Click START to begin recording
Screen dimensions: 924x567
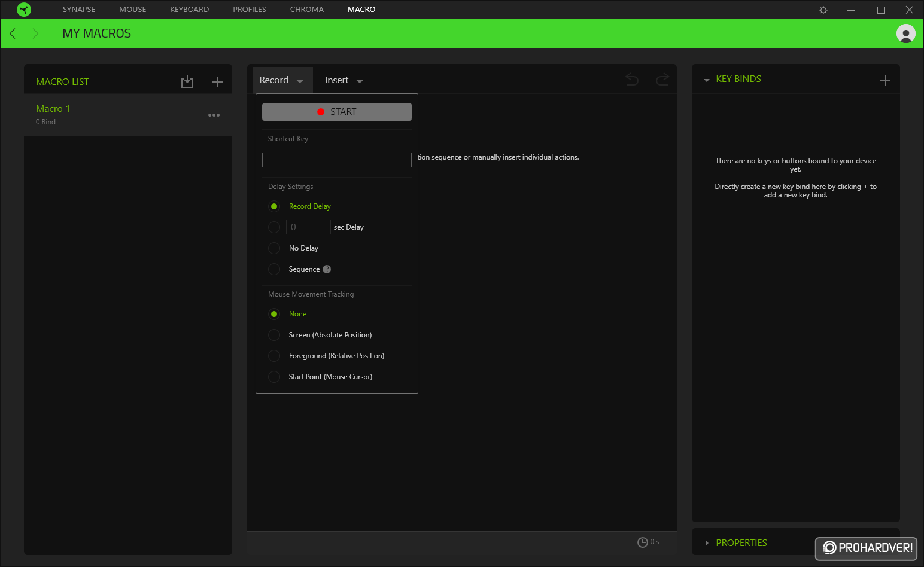point(337,112)
